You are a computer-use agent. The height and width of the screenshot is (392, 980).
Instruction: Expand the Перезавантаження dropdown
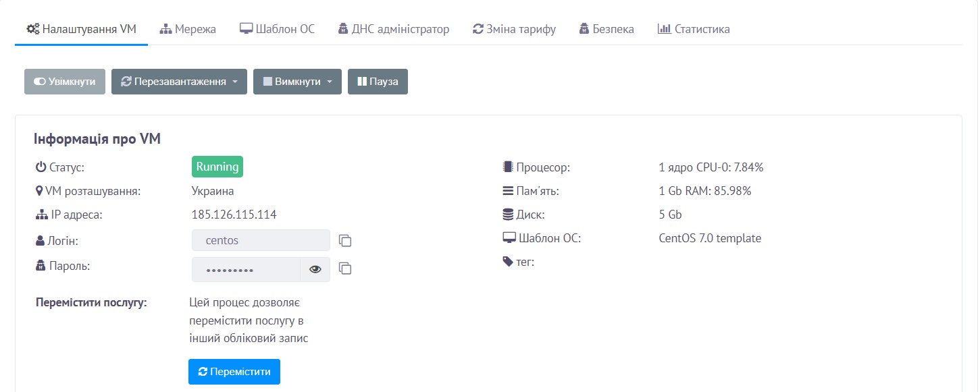click(x=179, y=82)
